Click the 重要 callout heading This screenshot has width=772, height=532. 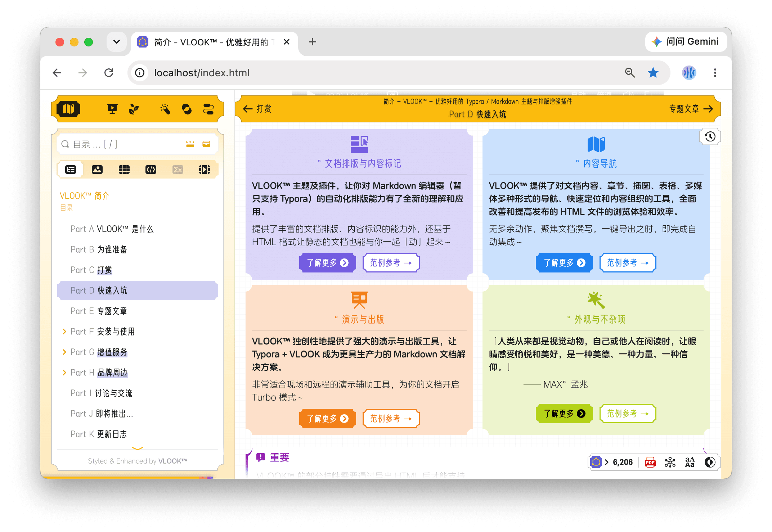pyautogui.click(x=279, y=457)
